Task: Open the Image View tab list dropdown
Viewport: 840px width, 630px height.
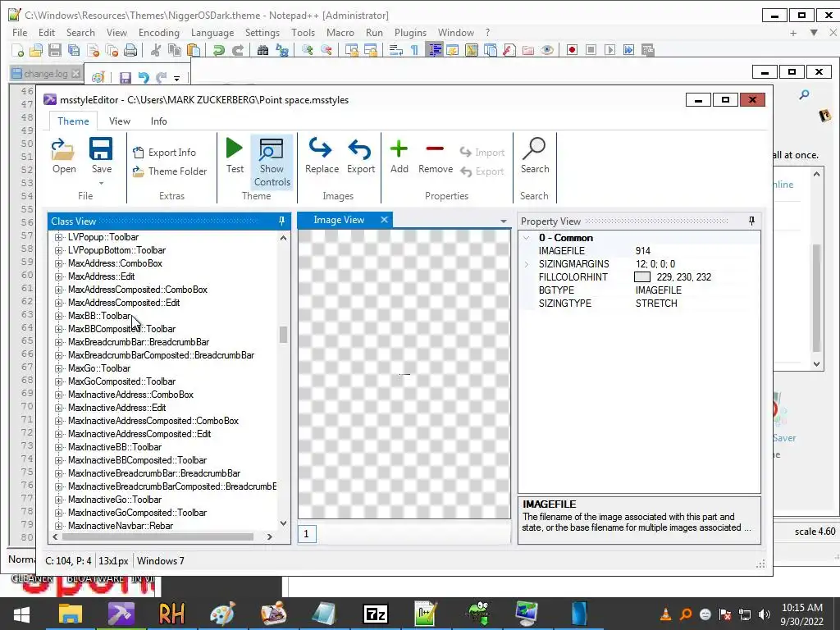Action: click(503, 221)
